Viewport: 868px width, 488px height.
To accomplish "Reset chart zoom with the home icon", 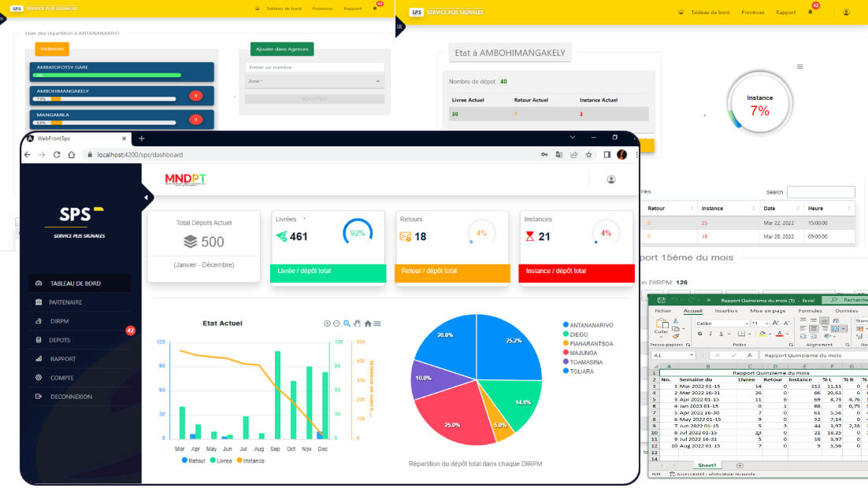I will 368,323.
